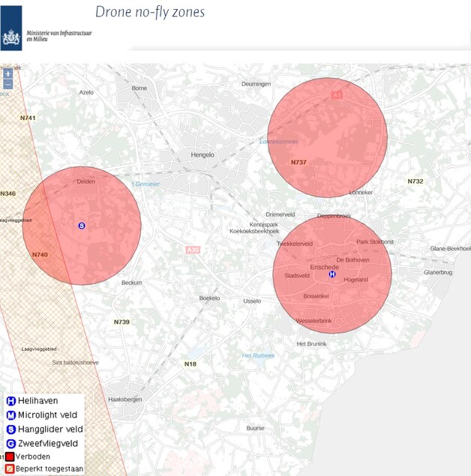Image resolution: width=471 pixels, height=476 pixels.
Task: Click the Twekkelerveld label
Action: (x=295, y=244)
